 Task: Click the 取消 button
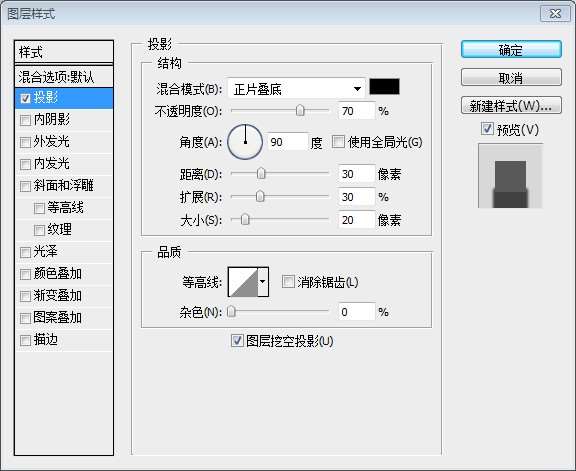pyautogui.click(x=511, y=78)
